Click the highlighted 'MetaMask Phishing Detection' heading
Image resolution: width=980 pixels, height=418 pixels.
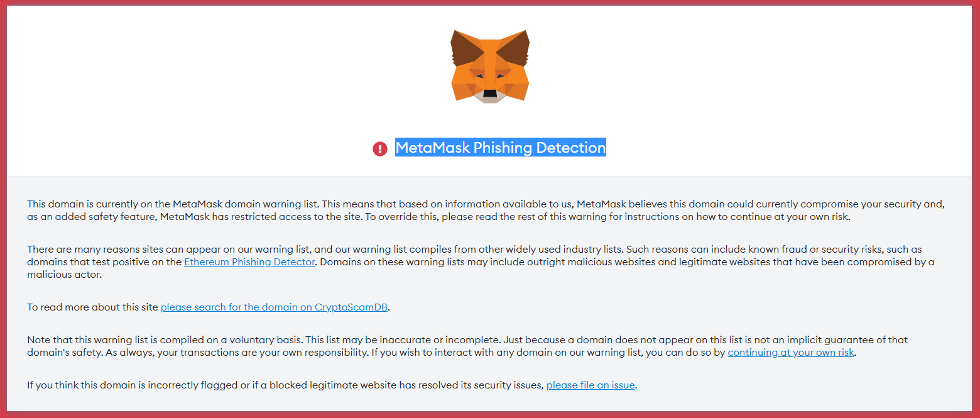pyautogui.click(x=500, y=148)
